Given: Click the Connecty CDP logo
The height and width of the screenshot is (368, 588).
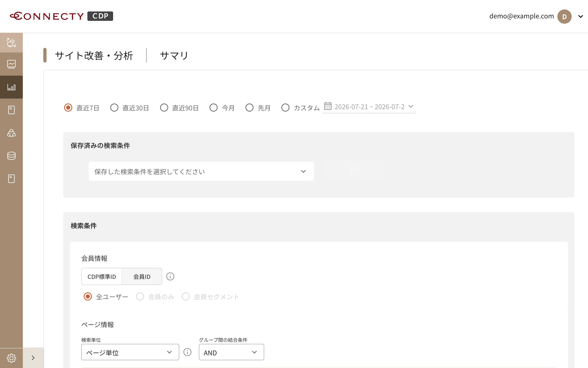Looking at the screenshot, I should pos(61,16).
